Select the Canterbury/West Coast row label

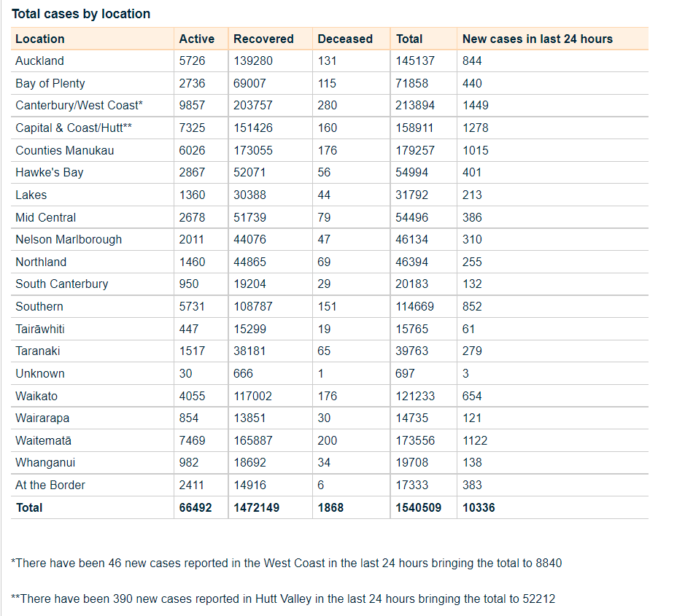[79, 106]
